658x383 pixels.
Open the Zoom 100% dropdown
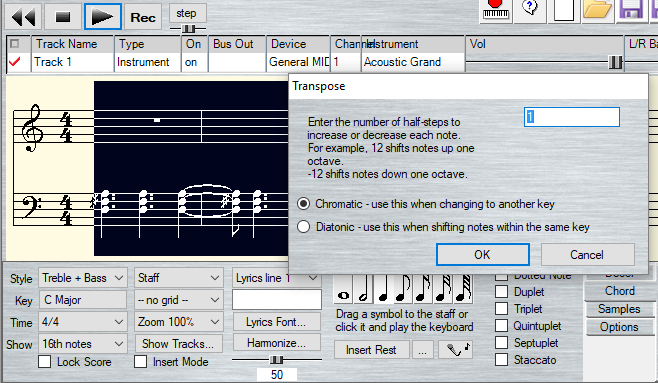click(179, 322)
